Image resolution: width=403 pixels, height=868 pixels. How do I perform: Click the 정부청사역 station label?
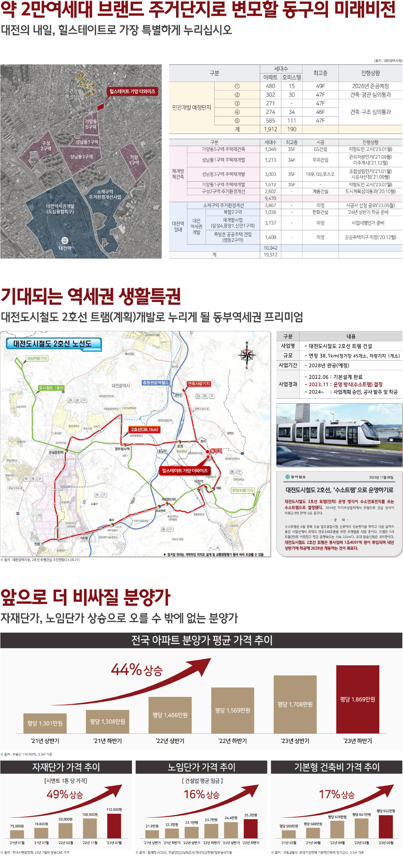click(122, 449)
